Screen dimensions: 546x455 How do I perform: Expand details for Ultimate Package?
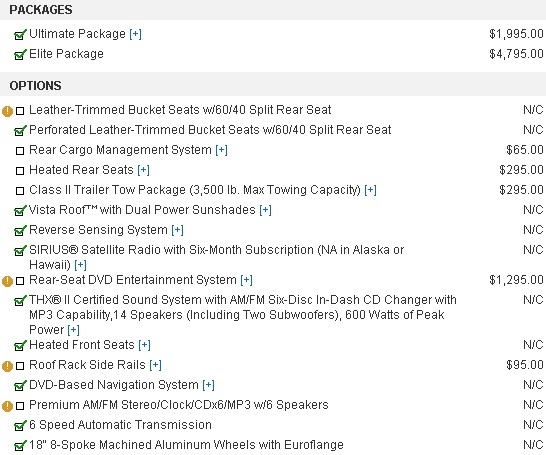point(135,34)
